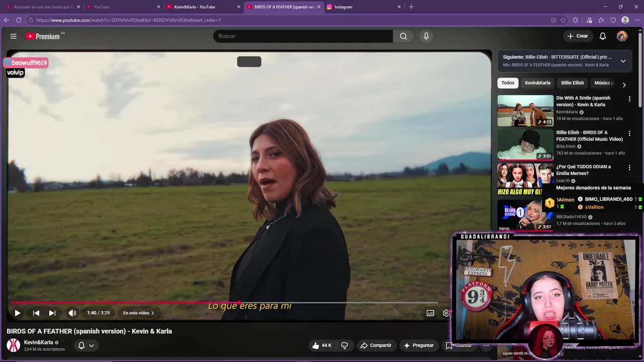Viewport: 644px width, 362px height.
Task: Select the Billie Eilish filter chip
Action: click(573, 83)
